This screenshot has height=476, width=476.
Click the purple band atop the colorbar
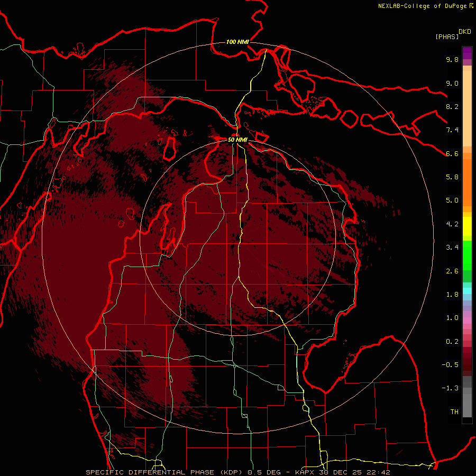pyautogui.click(x=467, y=53)
